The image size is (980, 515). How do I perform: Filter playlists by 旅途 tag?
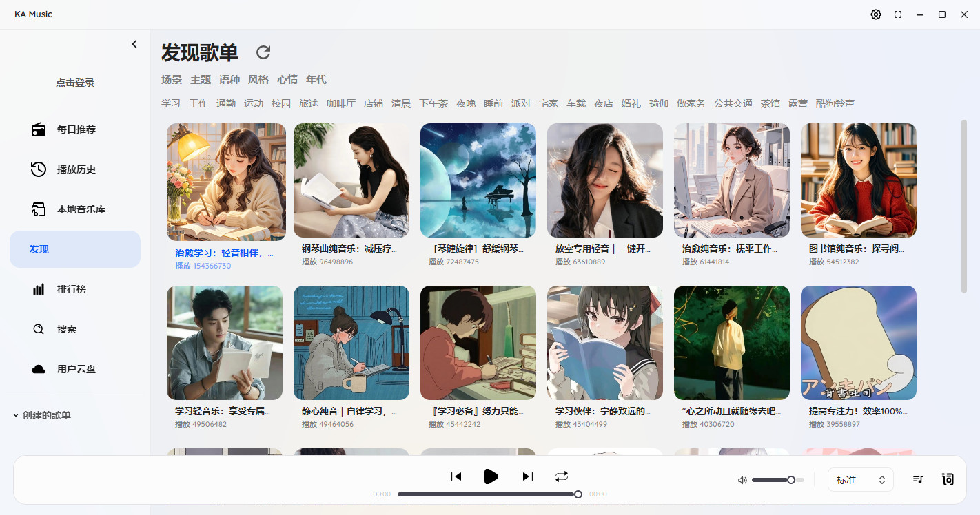pyautogui.click(x=309, y=104)
